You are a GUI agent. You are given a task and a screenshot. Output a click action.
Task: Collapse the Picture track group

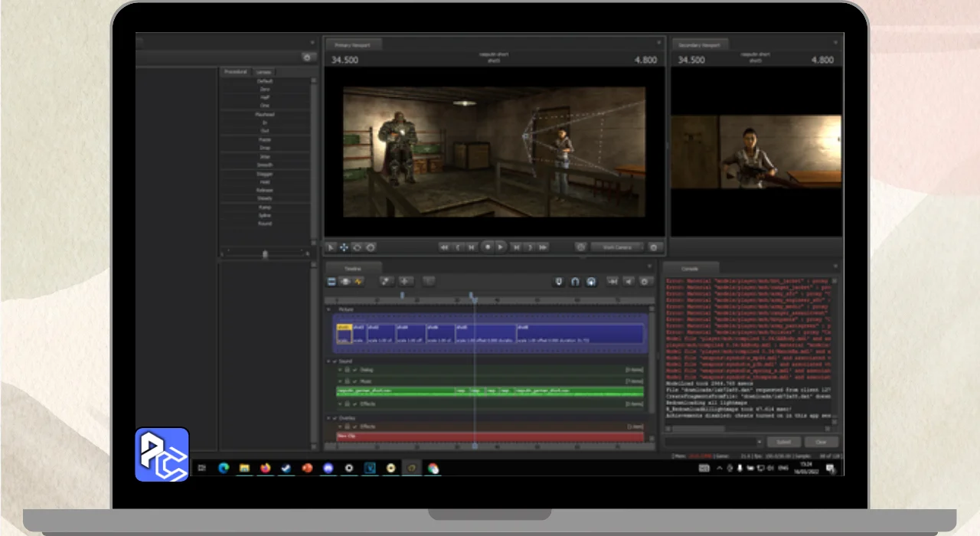[329, 309]
